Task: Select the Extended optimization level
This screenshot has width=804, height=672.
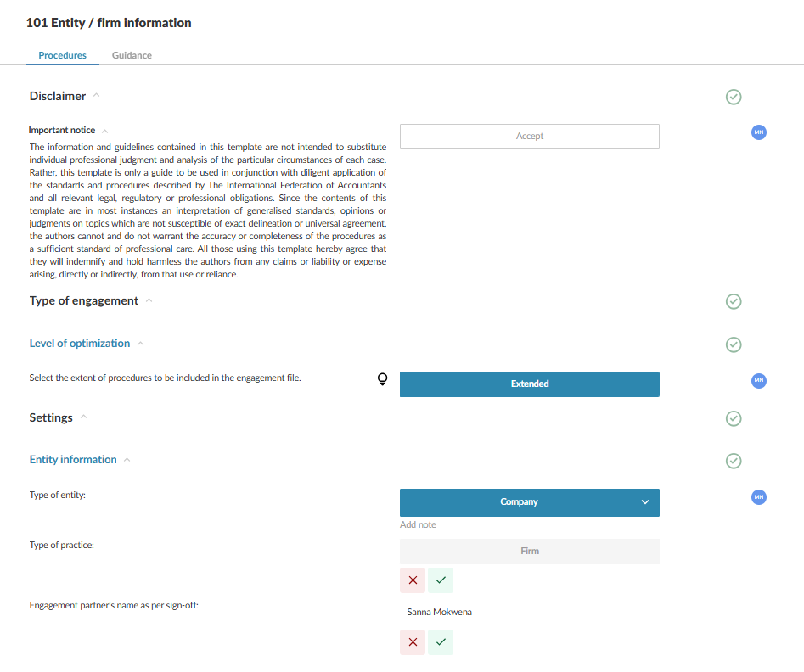Action: [x=529, y=384]
